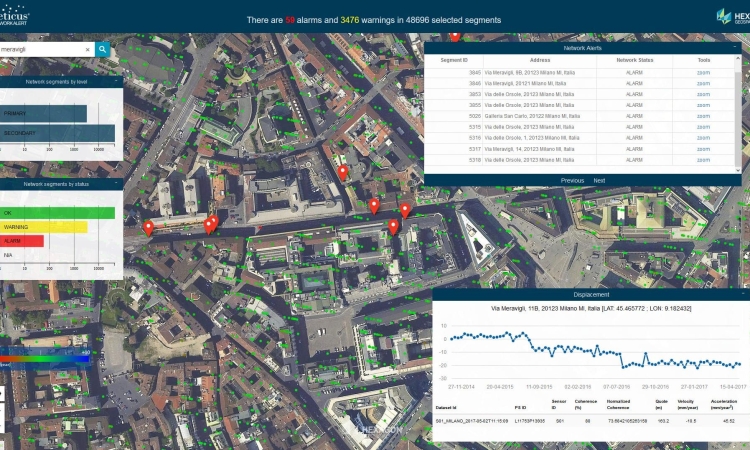Viewport: 750px width, 450px height.
Task: Select red pin directly left of easternmost pin
Action: point(374,206)
